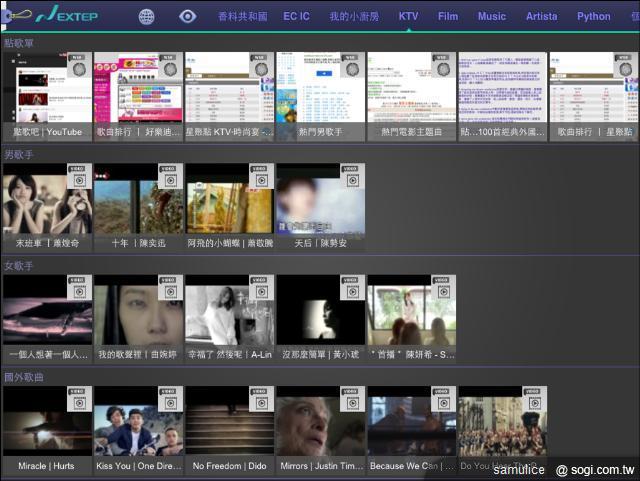Play the 首播 陳妍希 video
Image resolution: width=640 pixels, height=481 pixels.
click(411, 319)
